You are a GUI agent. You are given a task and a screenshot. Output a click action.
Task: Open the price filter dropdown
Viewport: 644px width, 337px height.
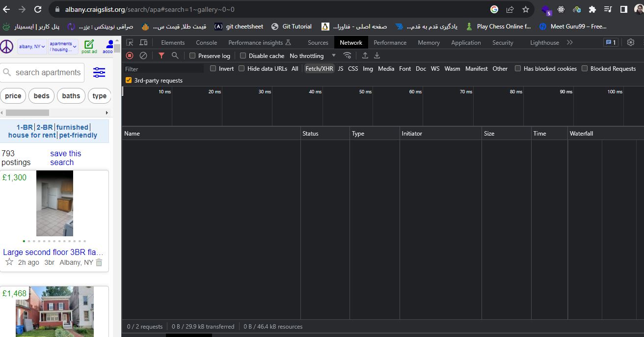[13, 96]
